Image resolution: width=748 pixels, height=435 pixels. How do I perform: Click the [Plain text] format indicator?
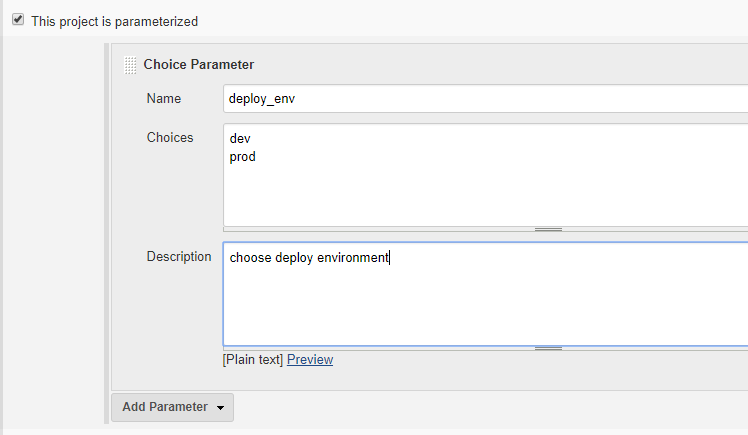point(253,360)
